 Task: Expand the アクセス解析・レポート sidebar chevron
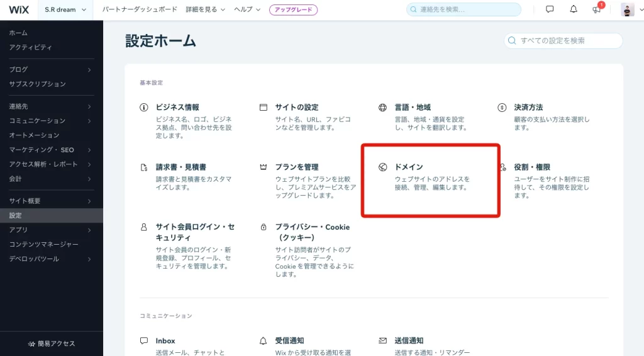coord(89,165)
